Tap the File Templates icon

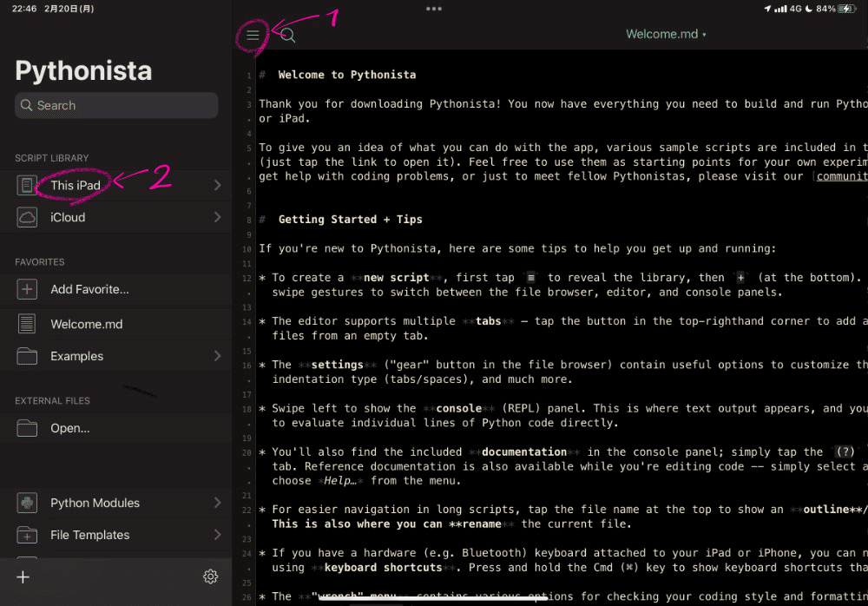(25, 535)
